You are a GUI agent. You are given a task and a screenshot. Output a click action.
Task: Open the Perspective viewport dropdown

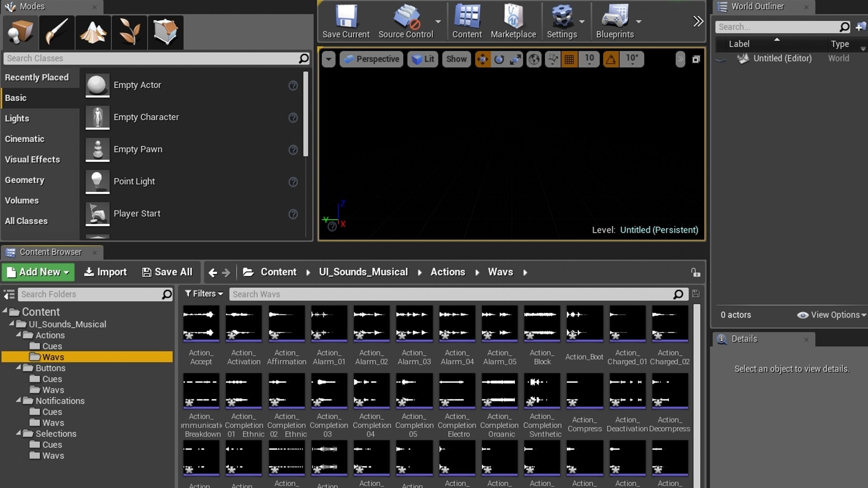tap(371, 59)
